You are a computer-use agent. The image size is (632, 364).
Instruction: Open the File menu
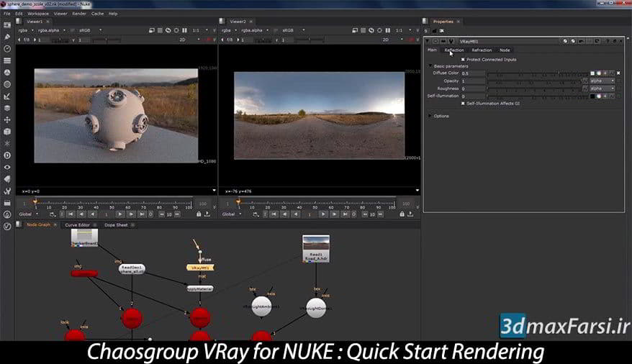tap(7, 14)
